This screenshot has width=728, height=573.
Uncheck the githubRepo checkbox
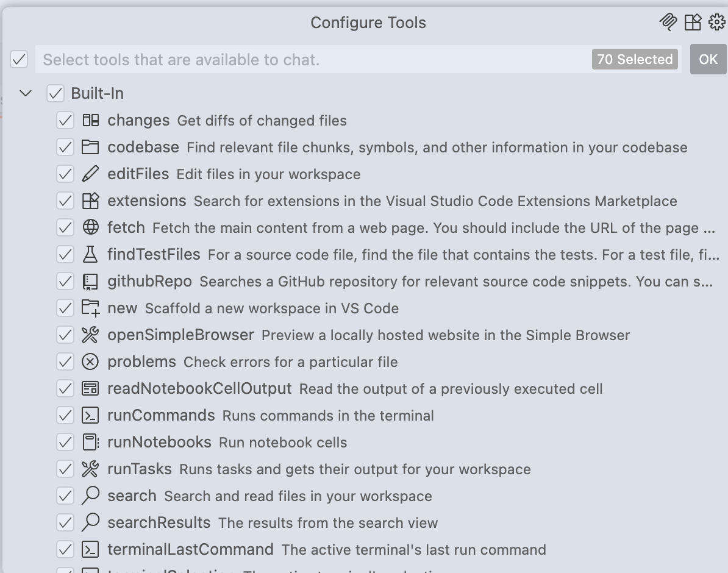[65, 282]
